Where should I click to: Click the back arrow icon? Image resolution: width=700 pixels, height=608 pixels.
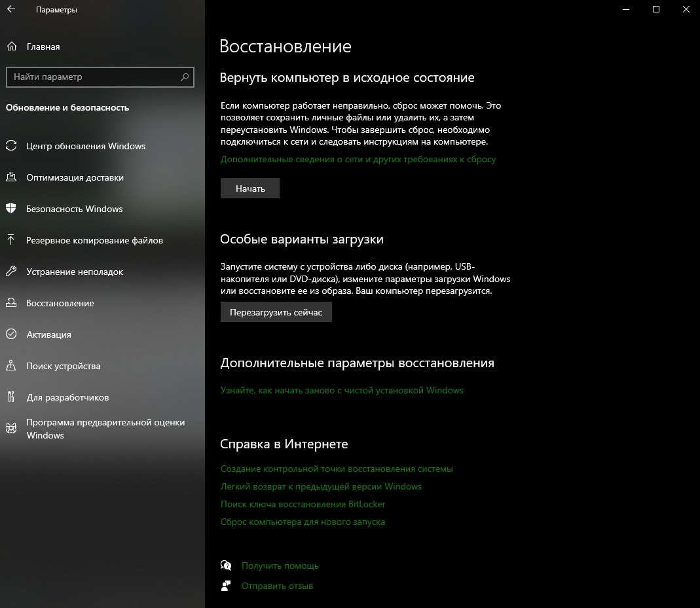(11, 9)
